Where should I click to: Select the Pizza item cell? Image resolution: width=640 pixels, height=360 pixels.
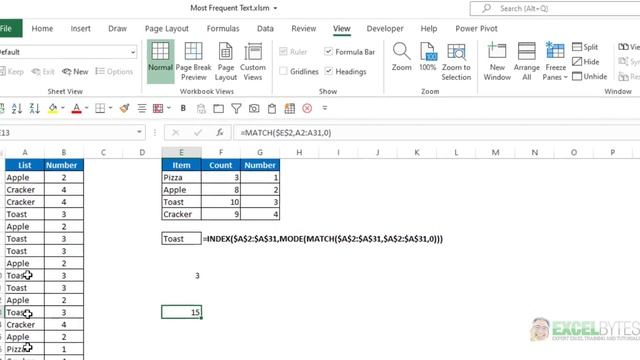182,178
